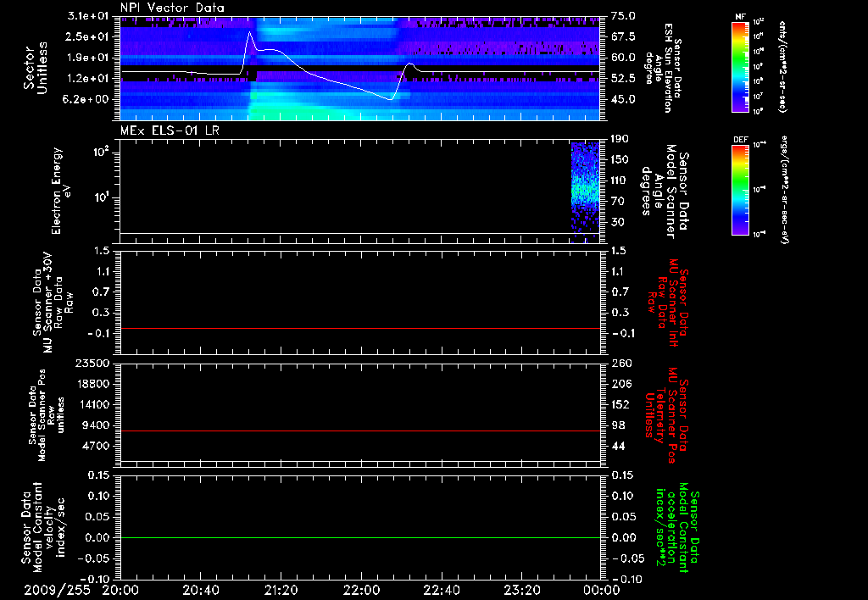Click the 150 scanner angle tick value

pyautogui.click(x=620, y=160)
